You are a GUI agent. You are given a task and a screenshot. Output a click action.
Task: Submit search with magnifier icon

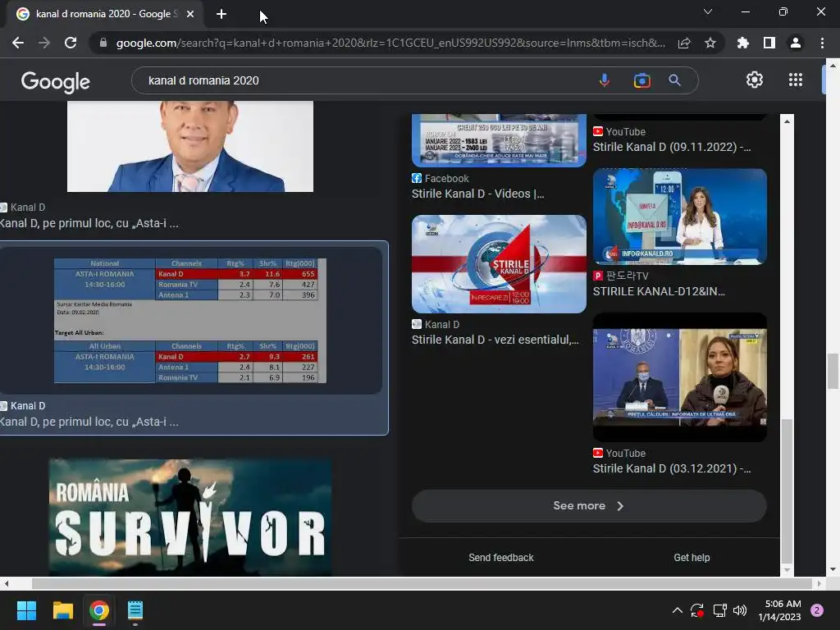[674, 80]
